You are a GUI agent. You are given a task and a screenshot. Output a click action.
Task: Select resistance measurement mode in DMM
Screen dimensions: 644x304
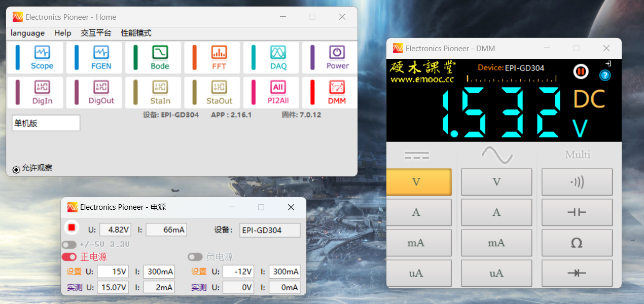point(577,243)
